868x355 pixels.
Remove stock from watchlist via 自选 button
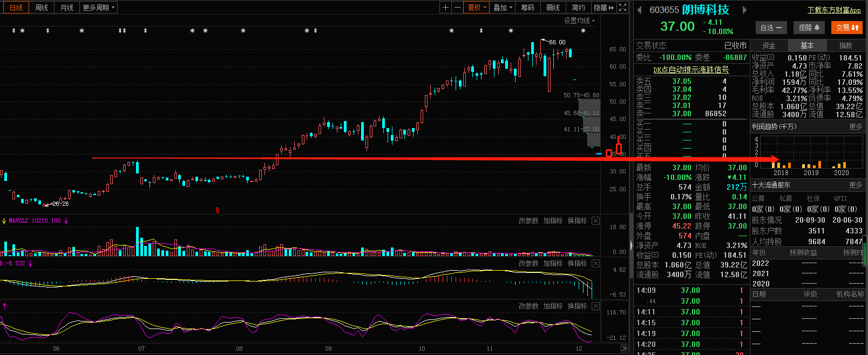[771, 28]
